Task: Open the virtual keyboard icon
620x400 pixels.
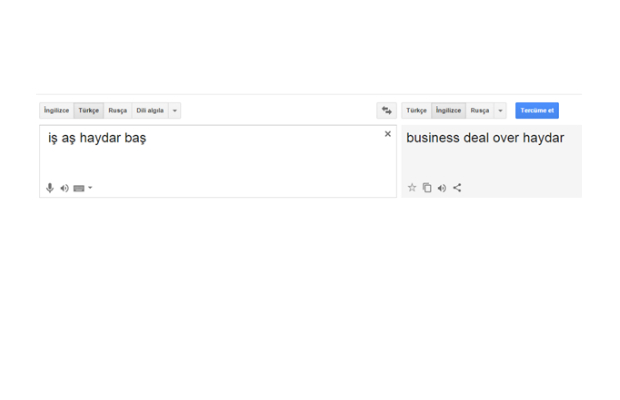Action: [78, 188]
